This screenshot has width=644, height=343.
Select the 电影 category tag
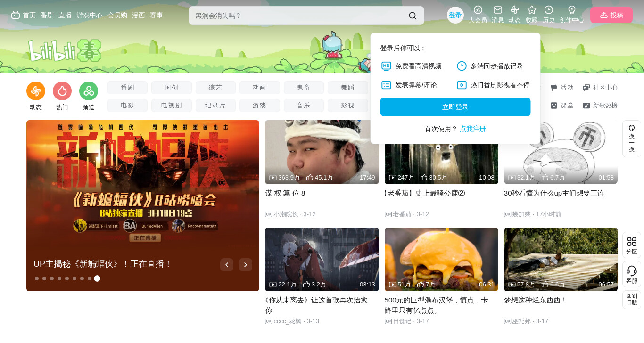click(x=127, y=106)
